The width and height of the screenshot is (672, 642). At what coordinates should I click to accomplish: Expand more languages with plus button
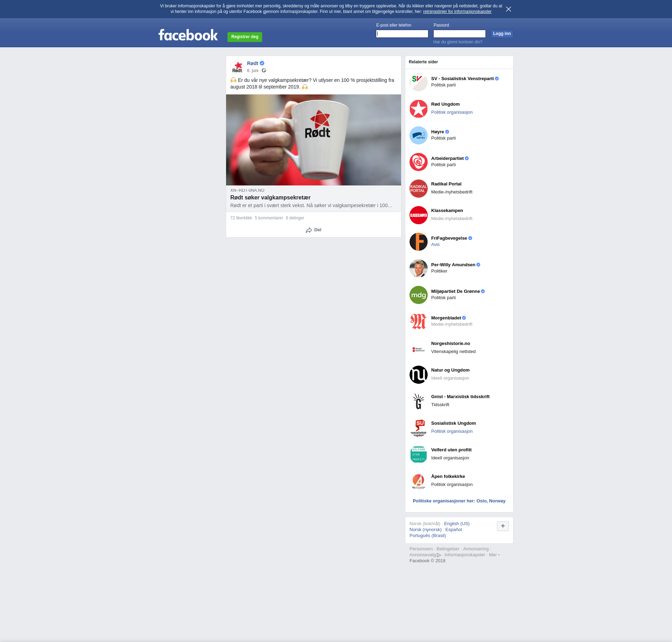click(x=503, y=526)
